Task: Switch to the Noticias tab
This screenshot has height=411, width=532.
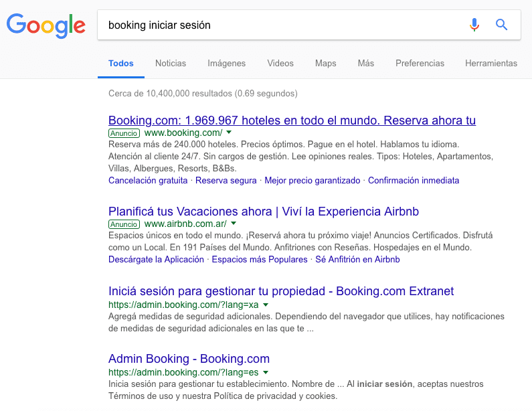Action: point(171,63)
